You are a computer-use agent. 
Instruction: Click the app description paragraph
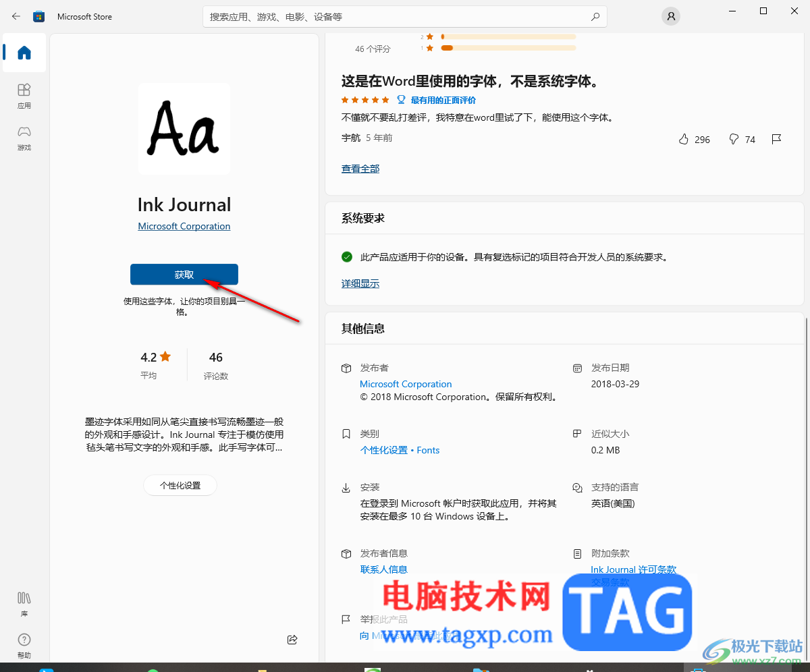click(x=184, y=434)
